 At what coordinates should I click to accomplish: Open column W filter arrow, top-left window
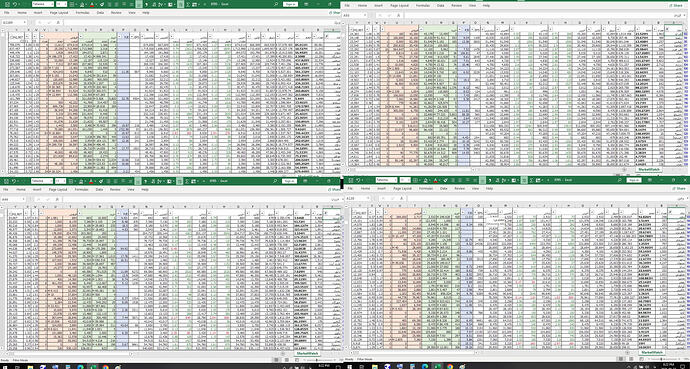pos(35,37)
